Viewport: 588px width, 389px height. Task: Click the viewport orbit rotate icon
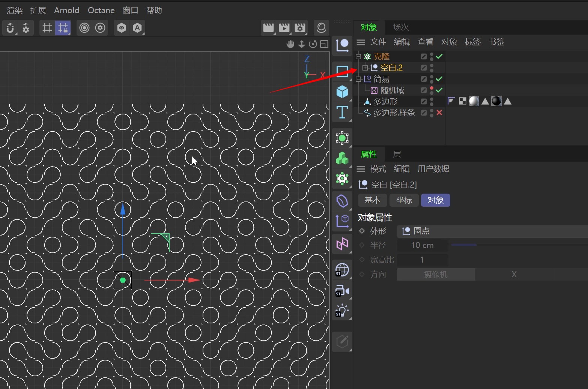313,44
